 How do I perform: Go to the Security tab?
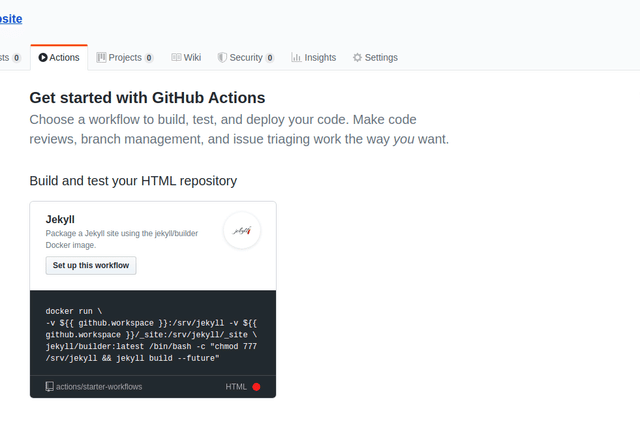click(x=246, y=58)
